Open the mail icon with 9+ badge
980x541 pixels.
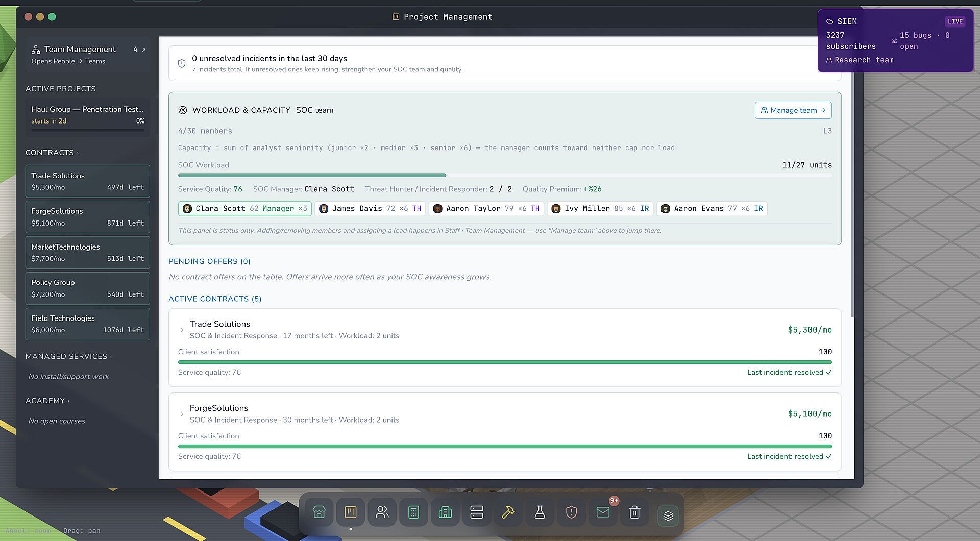point(603,512)
